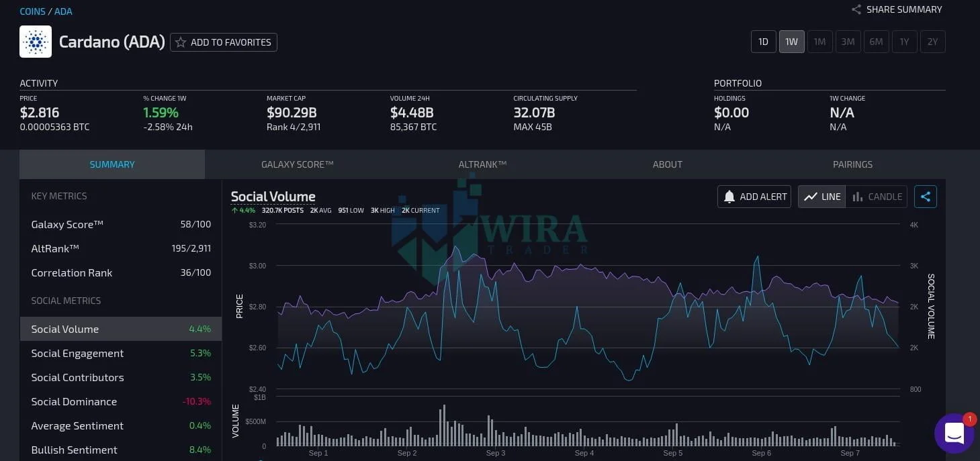
Task: Open the ABOUT tab
Action: [x=668, y=164]
